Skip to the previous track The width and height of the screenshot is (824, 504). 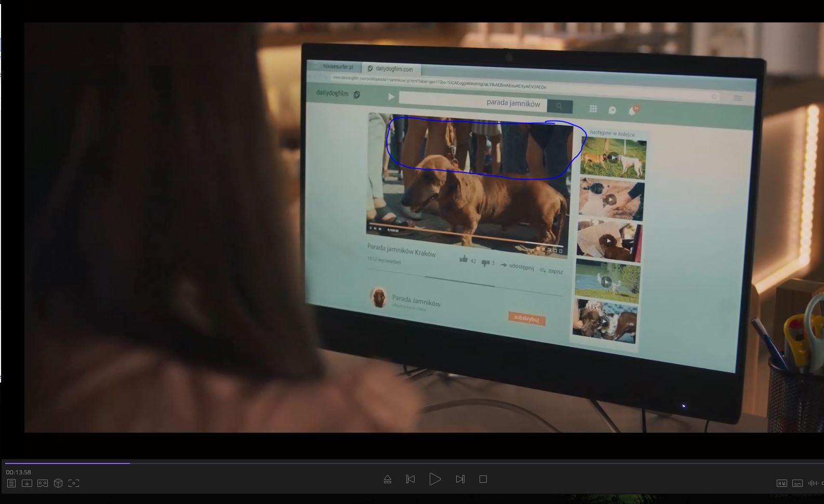click(x=410, y=479)
